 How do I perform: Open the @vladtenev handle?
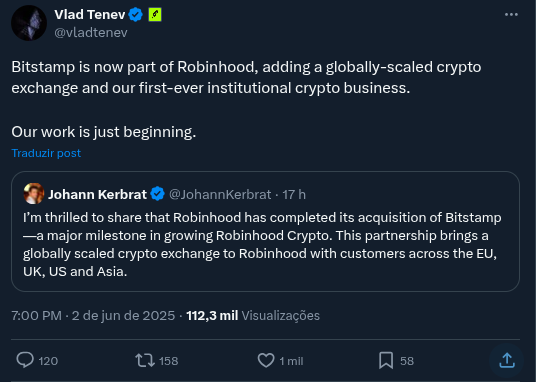click(91, 32)
